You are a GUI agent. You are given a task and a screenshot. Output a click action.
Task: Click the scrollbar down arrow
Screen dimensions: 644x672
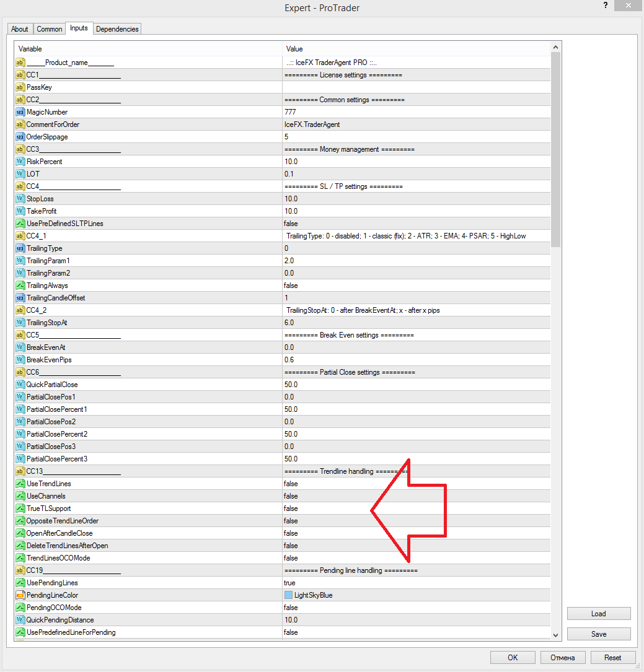click(556, 635)
